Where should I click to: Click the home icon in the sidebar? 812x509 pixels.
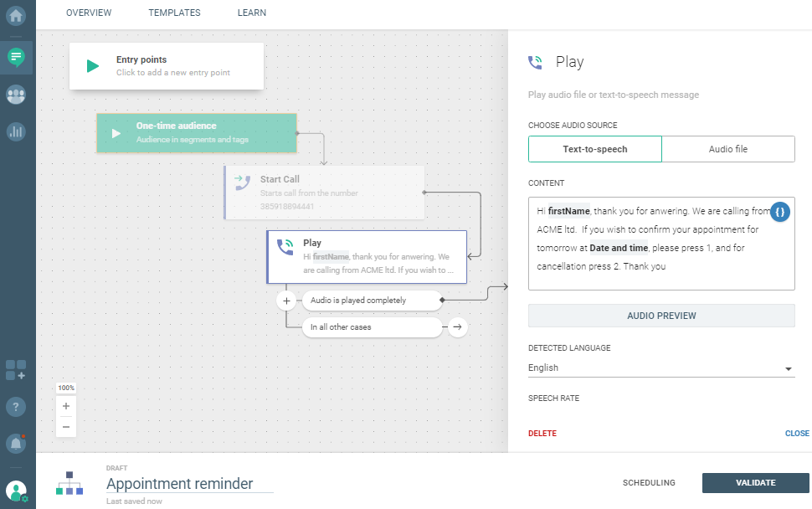click(x=16, y=15)
